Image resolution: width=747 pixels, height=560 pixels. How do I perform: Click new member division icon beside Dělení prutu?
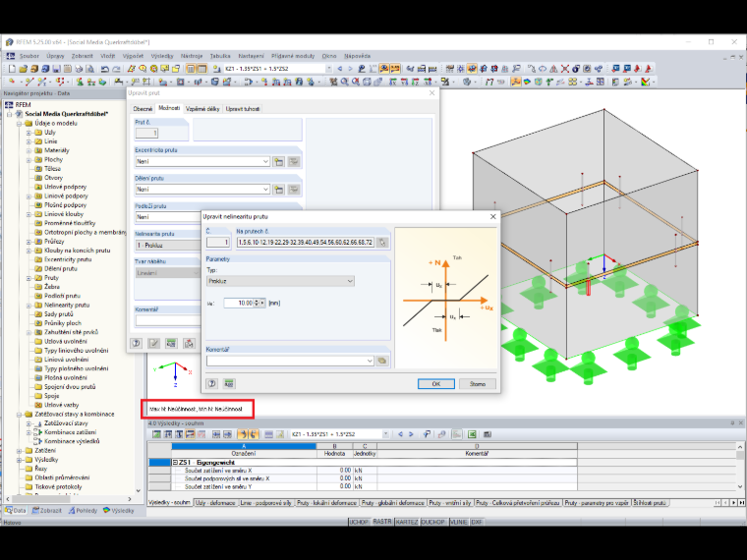[x=279, y=190]
